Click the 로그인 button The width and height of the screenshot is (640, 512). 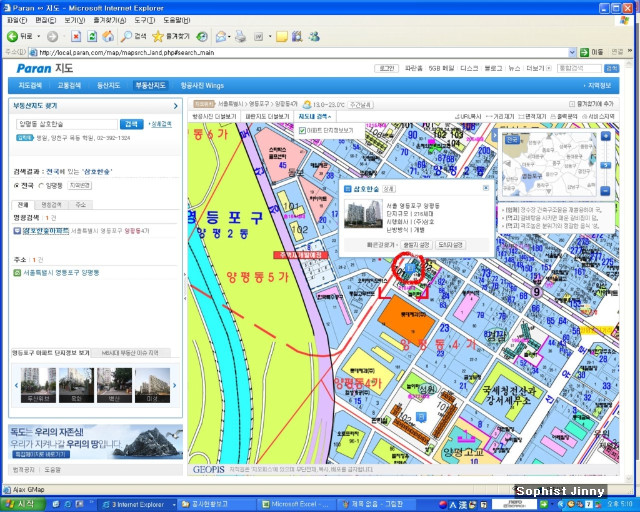[x=387, y=69]
